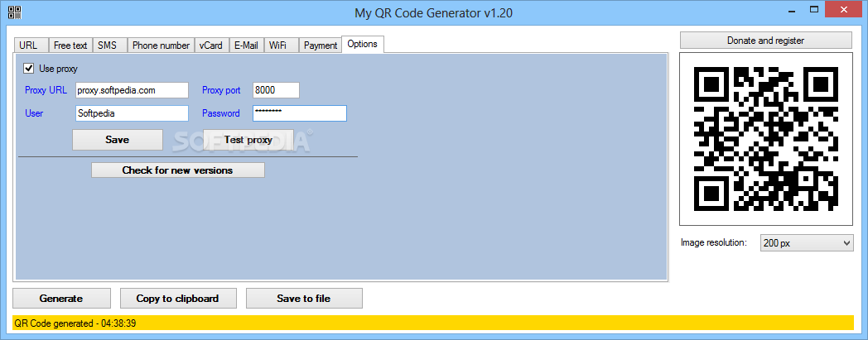Click the 'Proxy URL' label
This screenshot has height=340, width=868.
tap(46, 91)
